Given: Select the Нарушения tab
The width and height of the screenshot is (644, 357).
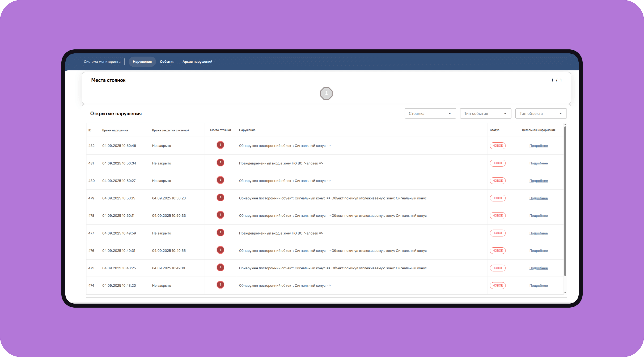Looking at the screenshot, I should pyautogui.click(x=142, y=62).
